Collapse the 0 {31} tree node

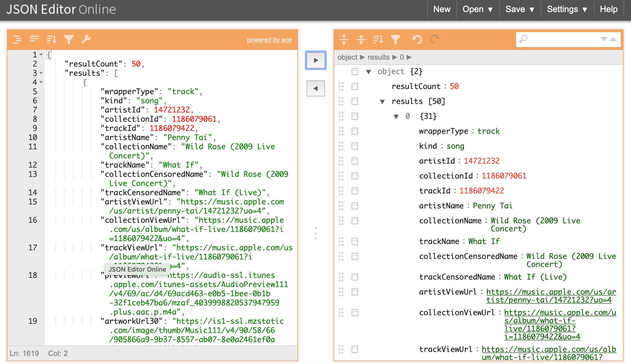coord(396,116)
